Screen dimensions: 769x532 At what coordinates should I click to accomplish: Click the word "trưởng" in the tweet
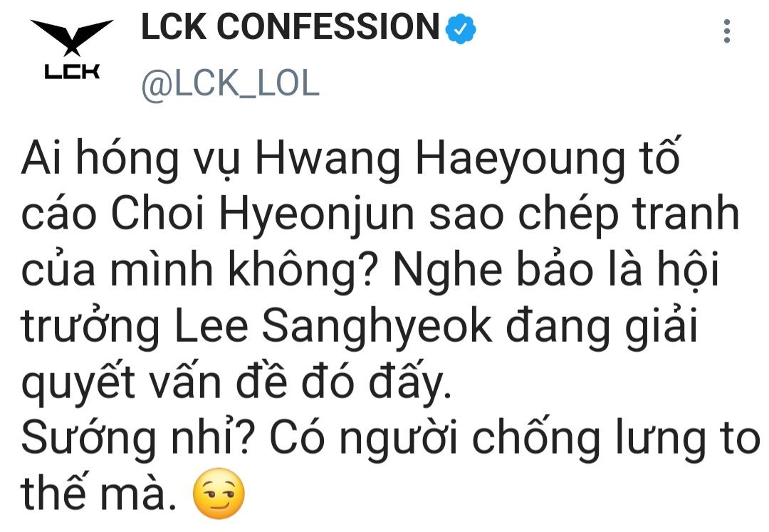point(90,328)
